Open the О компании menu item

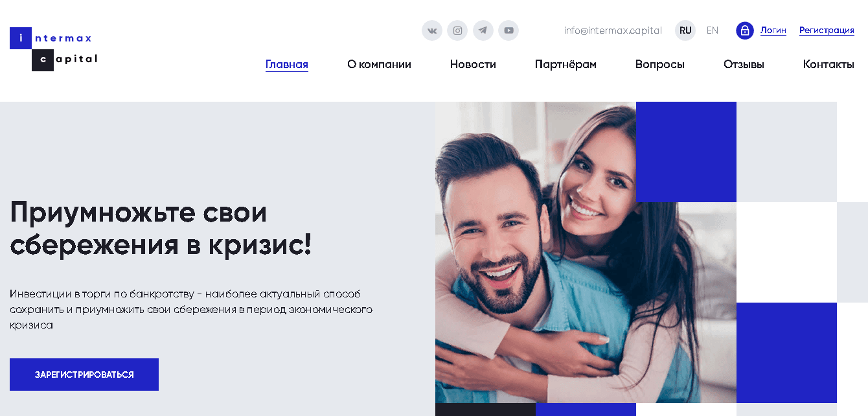click(x=379, y=64)
